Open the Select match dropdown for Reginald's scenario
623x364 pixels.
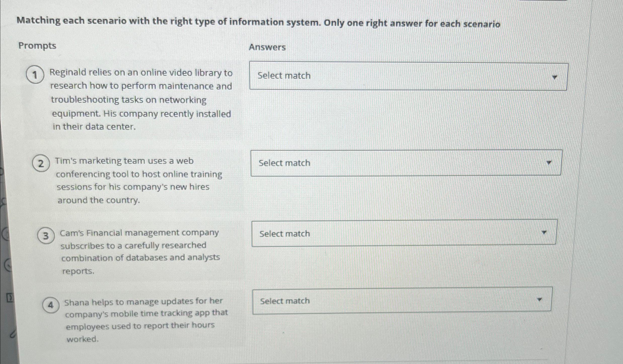point(403,75)
